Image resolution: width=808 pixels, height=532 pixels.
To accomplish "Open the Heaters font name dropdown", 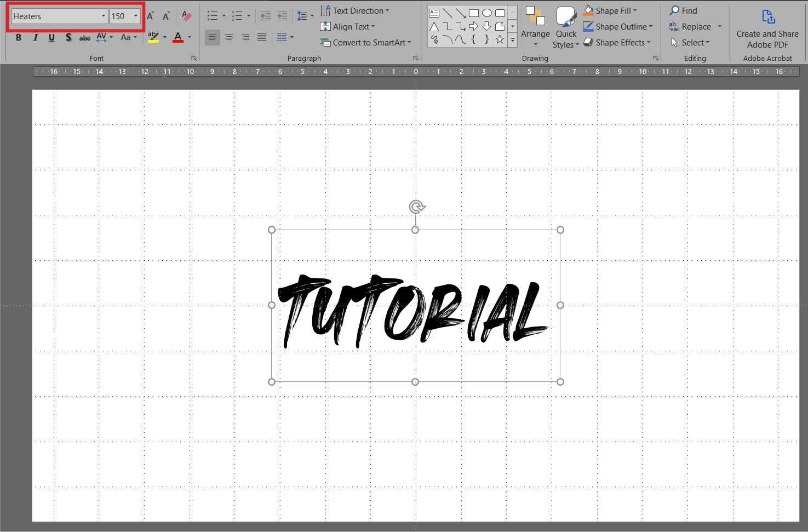I will pyautogui.click(x=104, y=16).
